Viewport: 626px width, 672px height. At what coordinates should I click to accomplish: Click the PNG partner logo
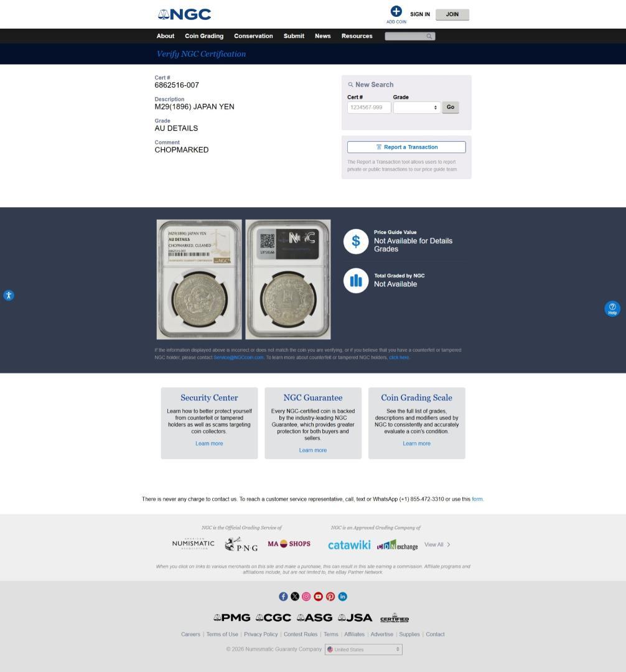[241, 544]
